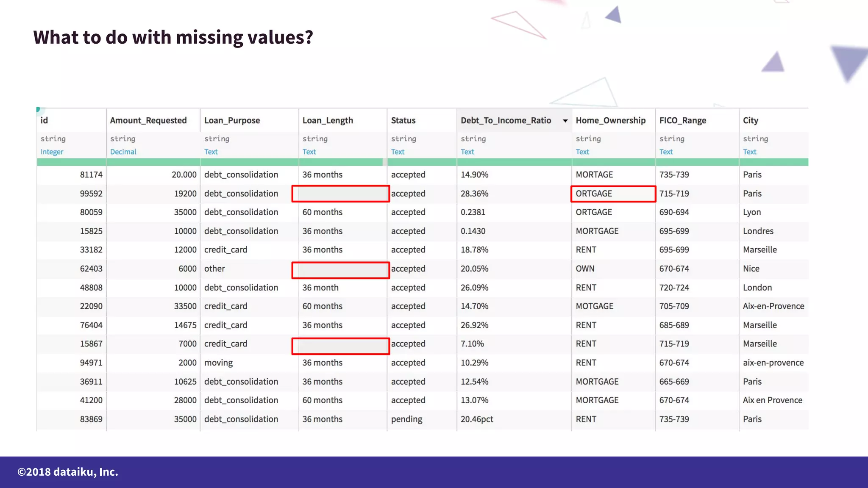Select the amount cell 20.000
This screenshot has height=488, width=868.
[x=184, y=175]
